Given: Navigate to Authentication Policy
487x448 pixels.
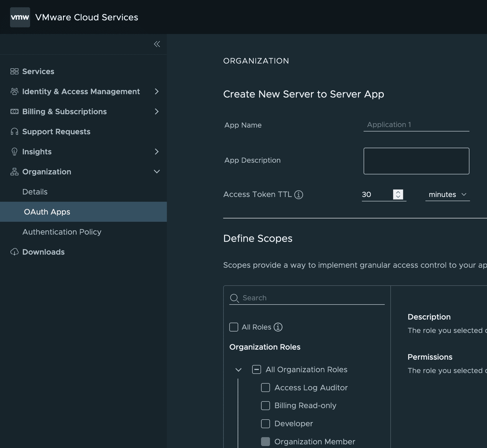Looking at the screenshot, I should click(62, 232).
